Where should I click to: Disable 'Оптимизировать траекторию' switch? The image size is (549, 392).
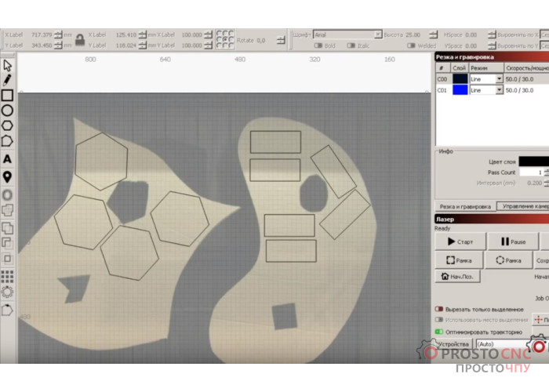coord(439,332)
